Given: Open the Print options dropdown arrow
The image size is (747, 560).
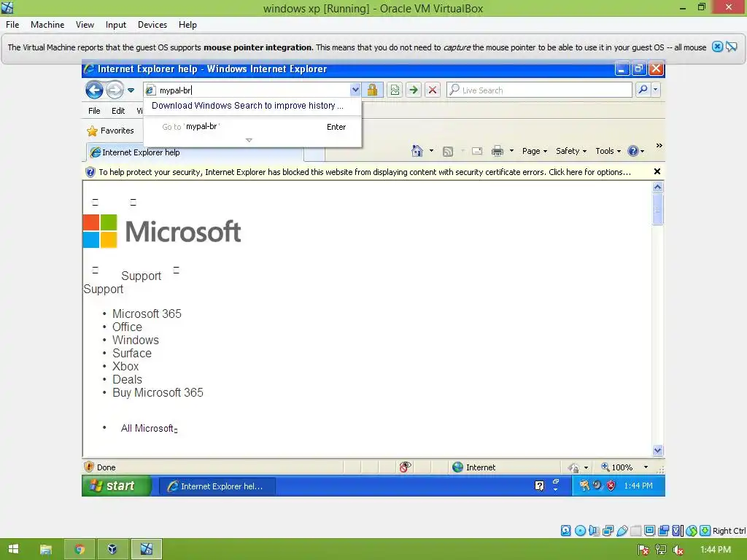Looking at the screenshot, I should click(x=511, y=151).
